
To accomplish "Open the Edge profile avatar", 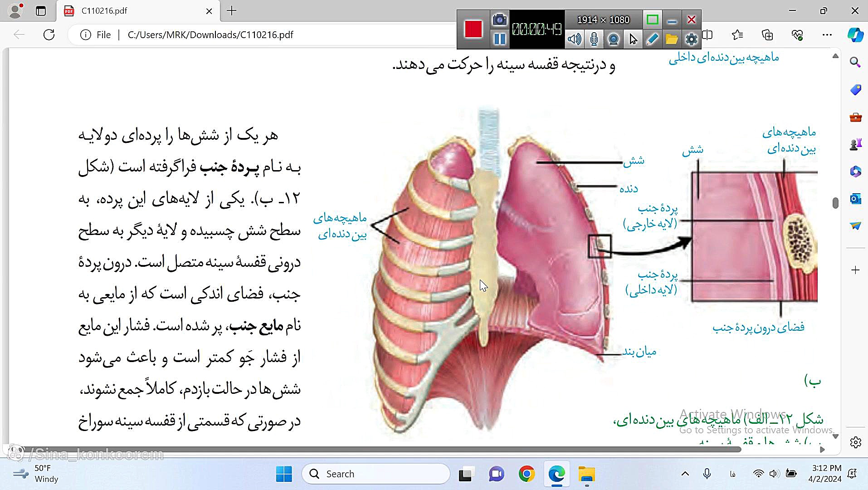I will [x=15, y=11].
